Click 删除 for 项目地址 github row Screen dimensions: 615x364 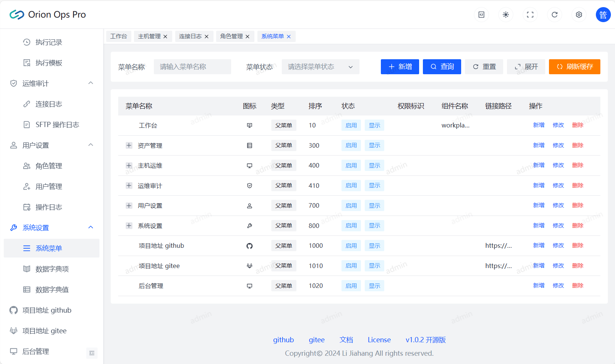[577, 246]
